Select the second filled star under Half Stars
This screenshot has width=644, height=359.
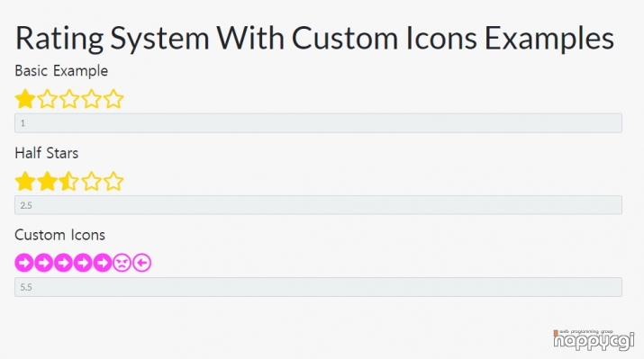tap(47, 182)
